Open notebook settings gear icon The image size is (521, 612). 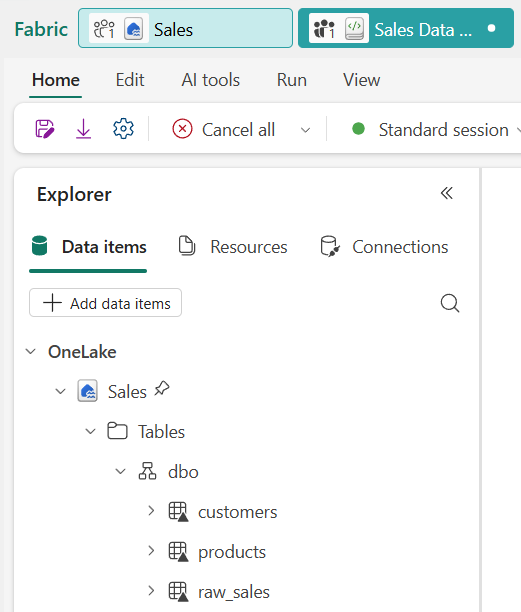[x=123, y=129]
